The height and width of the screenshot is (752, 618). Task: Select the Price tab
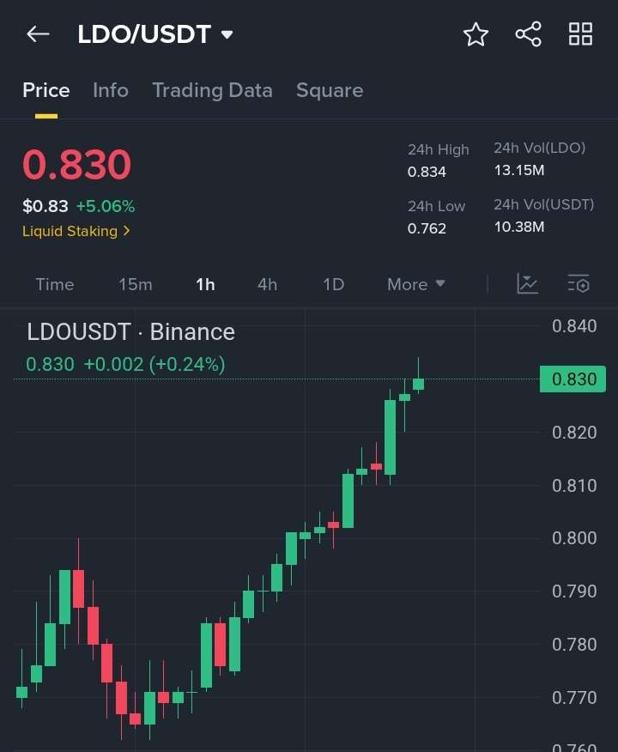pos(46,90)
